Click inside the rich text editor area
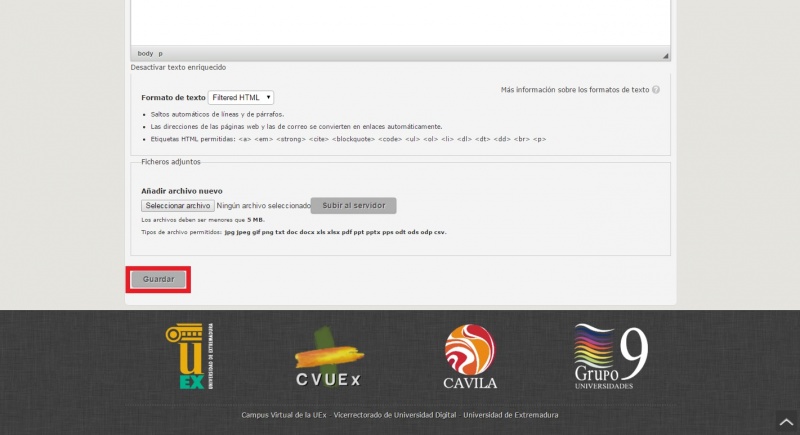800x435 pixels. pos(400,20)
